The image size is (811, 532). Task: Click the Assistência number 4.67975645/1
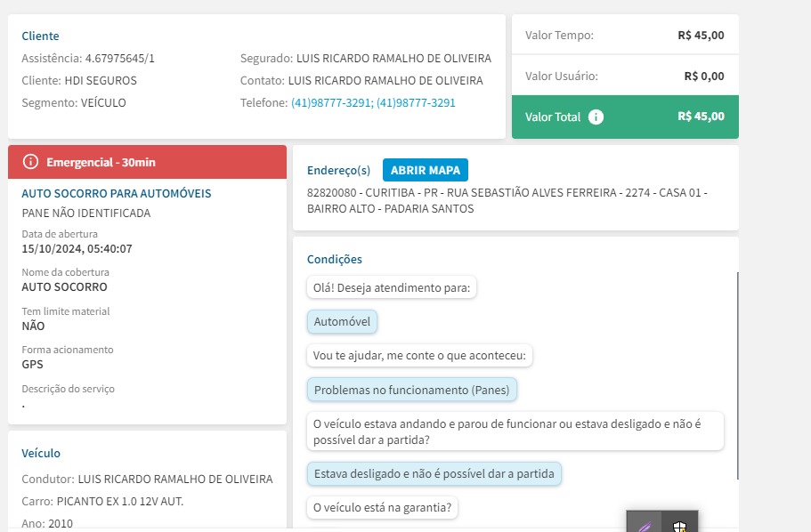120,59
